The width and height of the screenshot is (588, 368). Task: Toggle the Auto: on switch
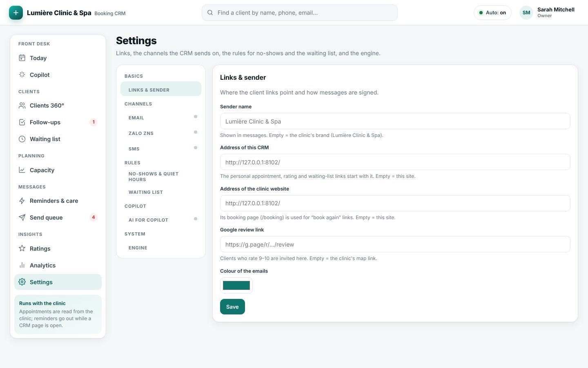click(x=492, y=13)
